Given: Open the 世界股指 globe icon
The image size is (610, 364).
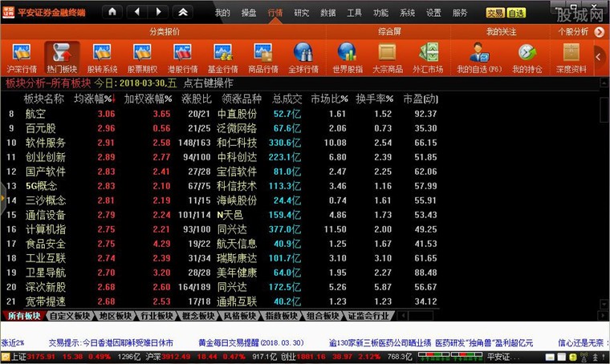Looking at the screenshot, I should point(348,59).
